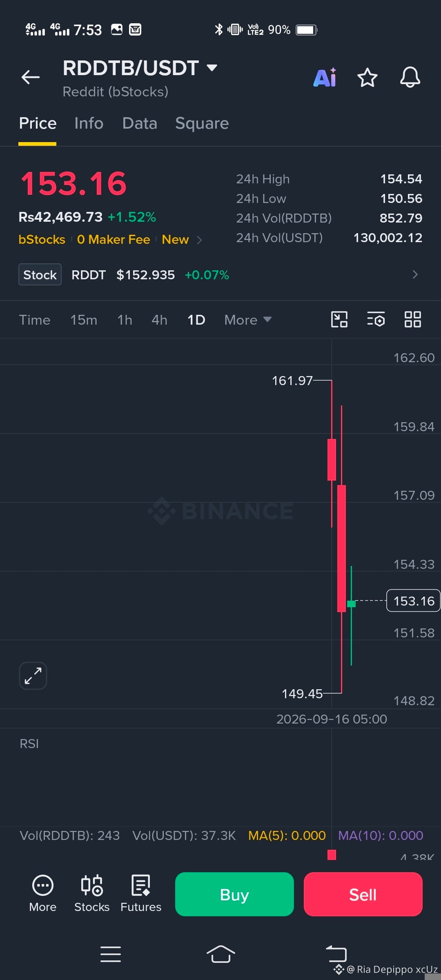This screenshot has height=980, width=441.
Task: Open the AI assistant icon
Action: [x=325, y=77]
